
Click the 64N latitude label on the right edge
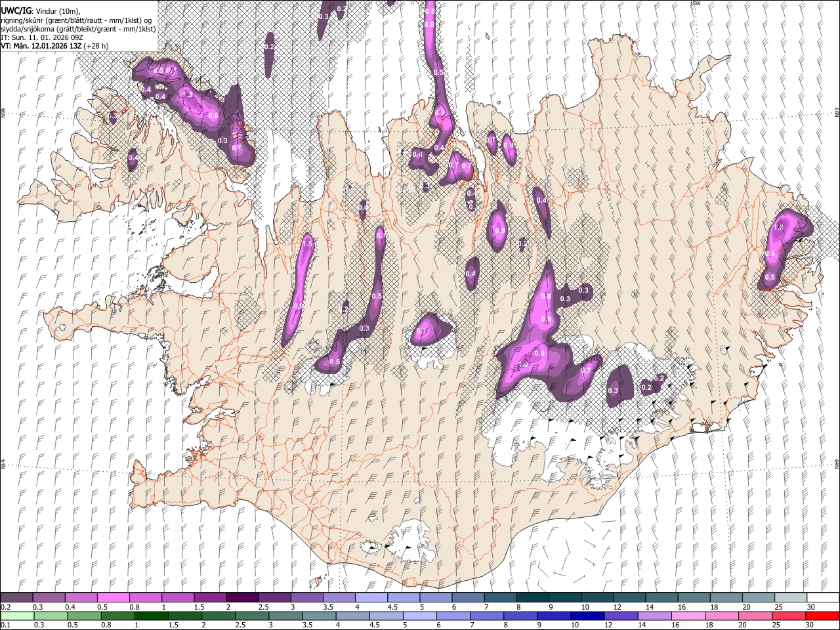pos(836,463)
